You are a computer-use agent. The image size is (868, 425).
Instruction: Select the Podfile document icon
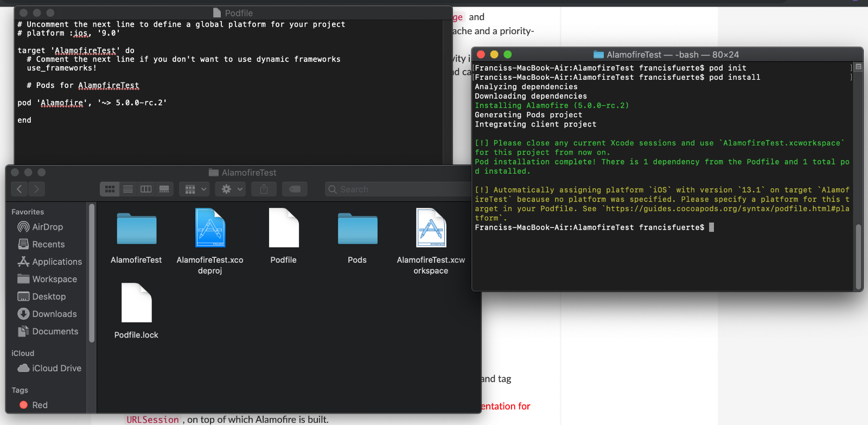(x=284, y=228)
